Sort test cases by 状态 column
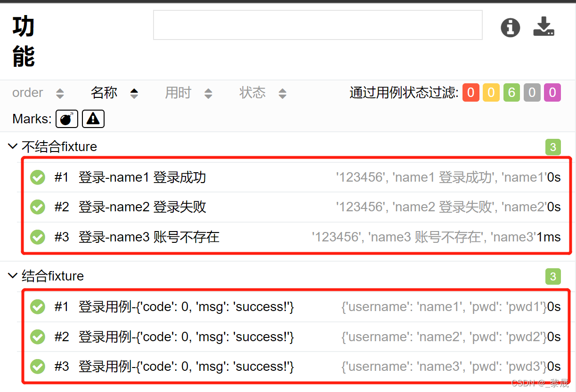576x392 pixels. point(263,93)
